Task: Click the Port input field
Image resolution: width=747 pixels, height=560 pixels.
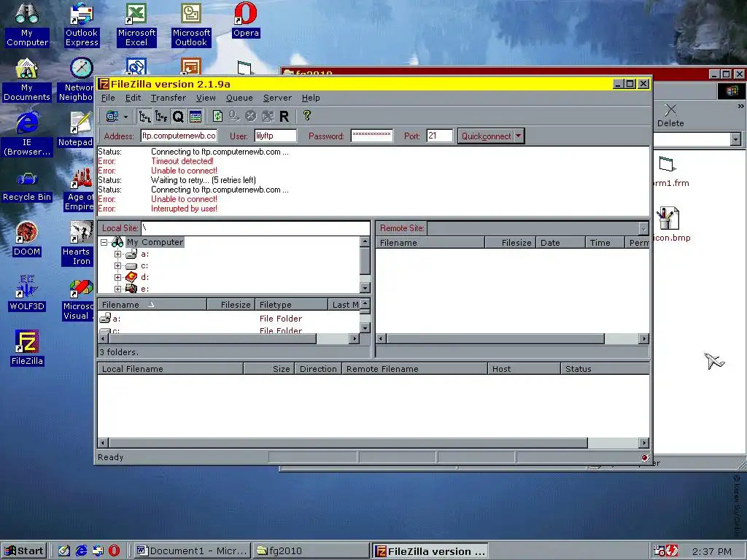Action: tap(438, 136)
